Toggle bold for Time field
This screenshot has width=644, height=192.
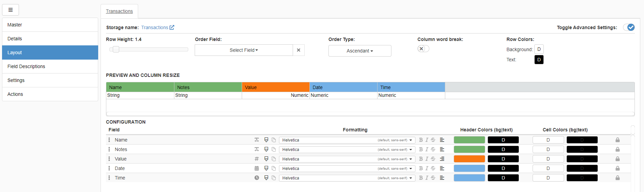click(x=421, y=178)
